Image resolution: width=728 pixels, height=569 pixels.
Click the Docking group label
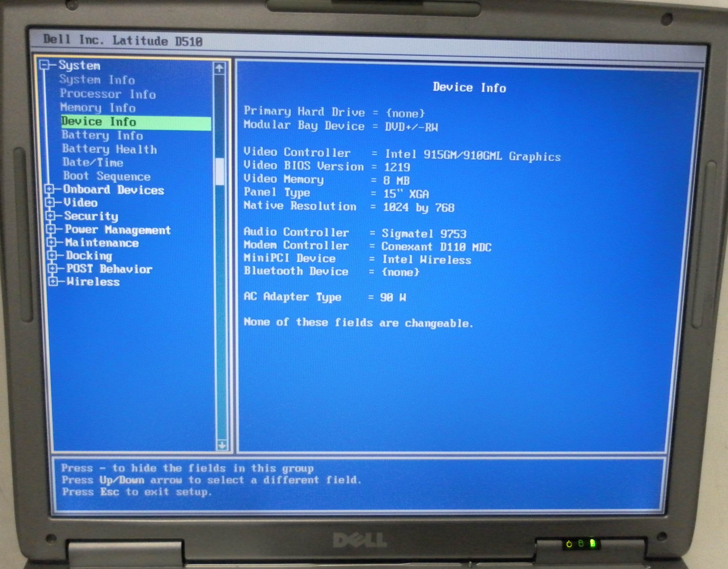[89, 256]
